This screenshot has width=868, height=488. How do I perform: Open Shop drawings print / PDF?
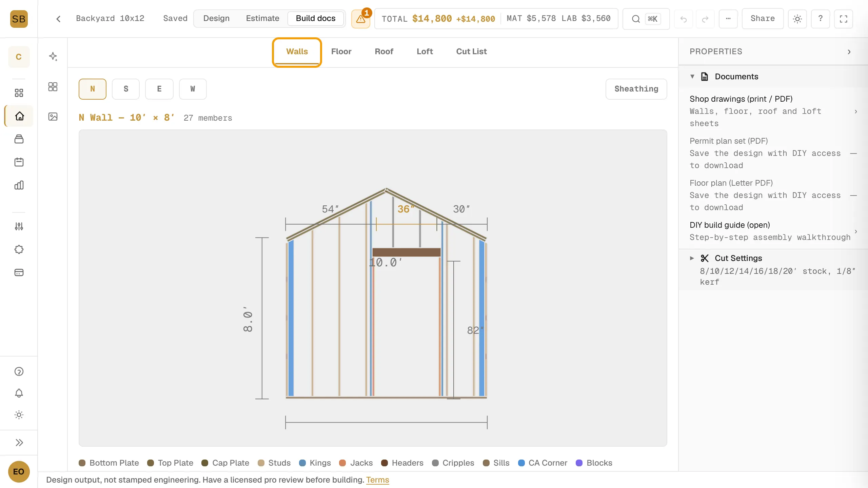coord(773,111)
